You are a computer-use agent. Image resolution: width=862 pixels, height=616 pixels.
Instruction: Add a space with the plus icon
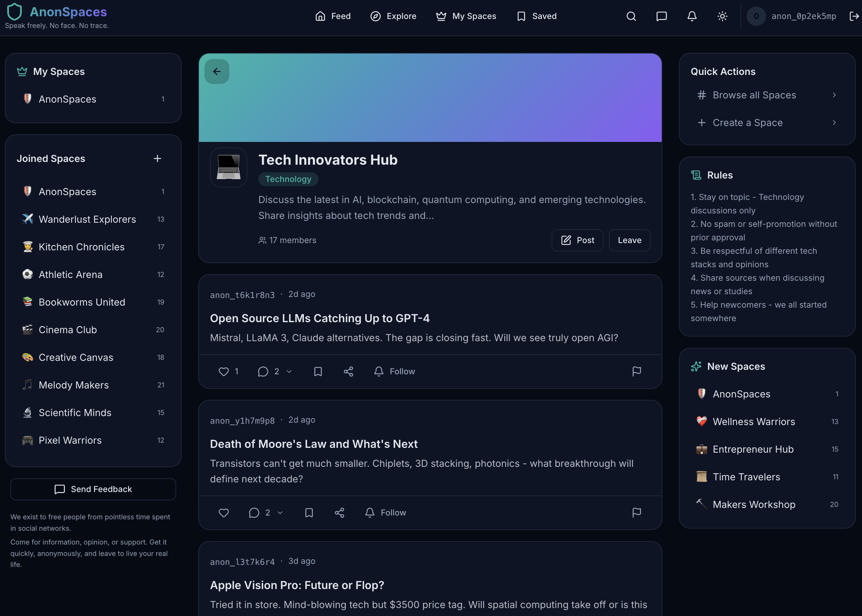click(157, 158)
